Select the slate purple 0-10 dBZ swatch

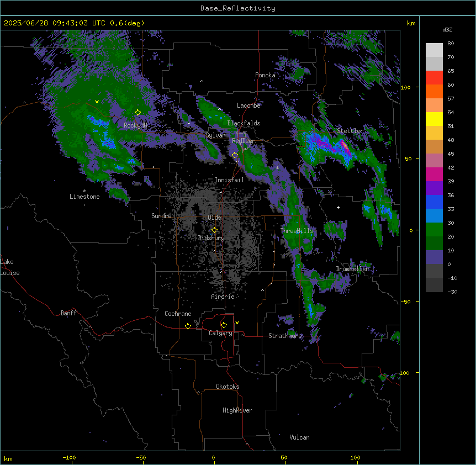click(x=434, y=257)
